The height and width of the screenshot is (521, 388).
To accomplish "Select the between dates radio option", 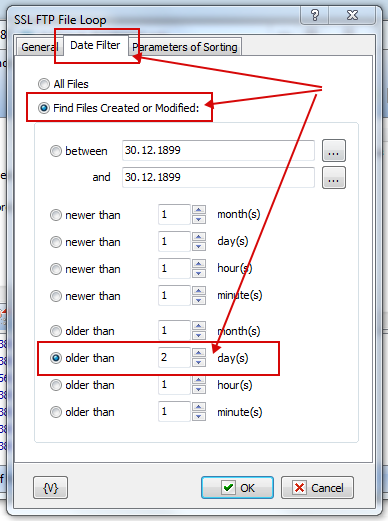I will pyautogui.click(x=56, y=151).
